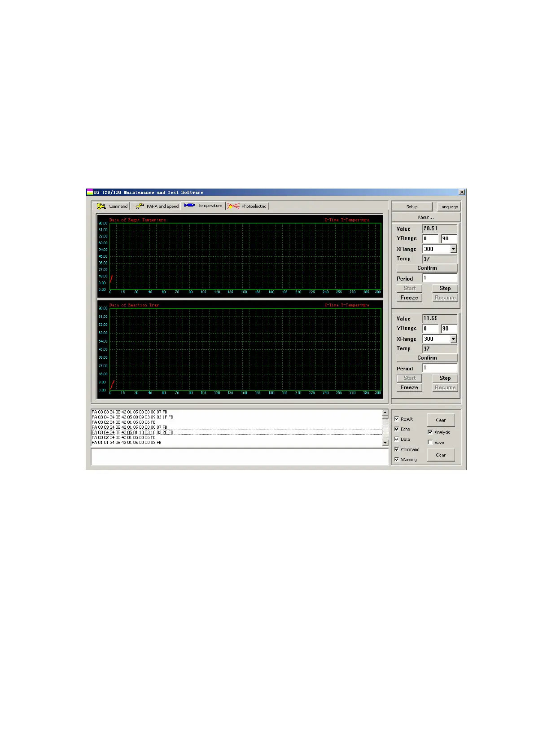Uncheck the Result checkbox
Viewport: 534px width, 756px height.
[397, 419]
